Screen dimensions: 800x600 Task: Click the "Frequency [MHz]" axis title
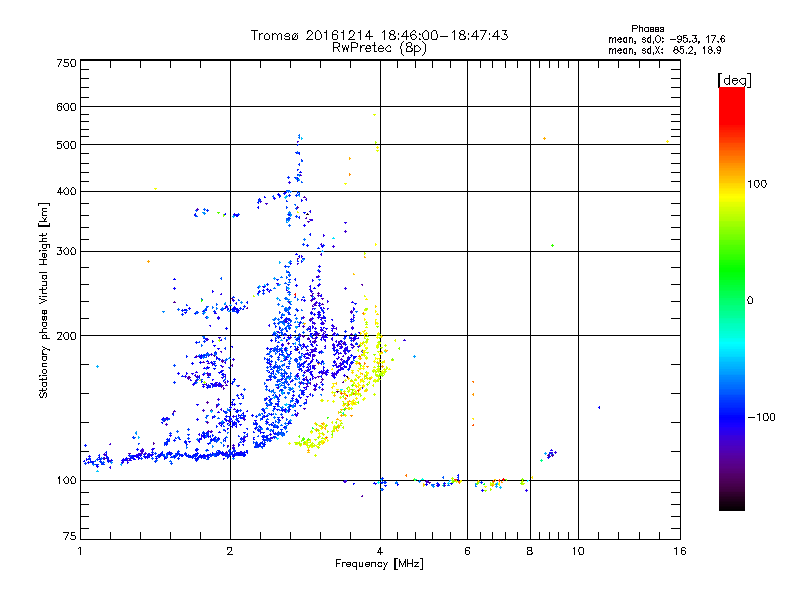coord(379,564)
